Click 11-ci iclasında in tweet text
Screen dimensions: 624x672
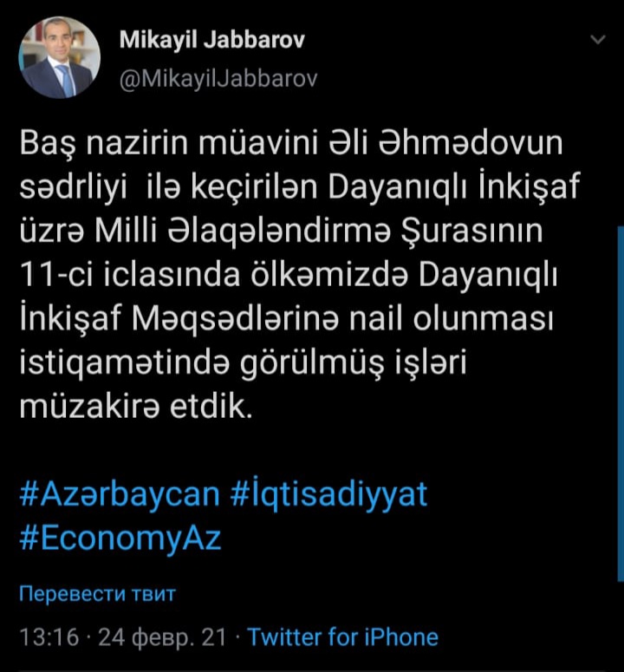[x=130, y=275]
